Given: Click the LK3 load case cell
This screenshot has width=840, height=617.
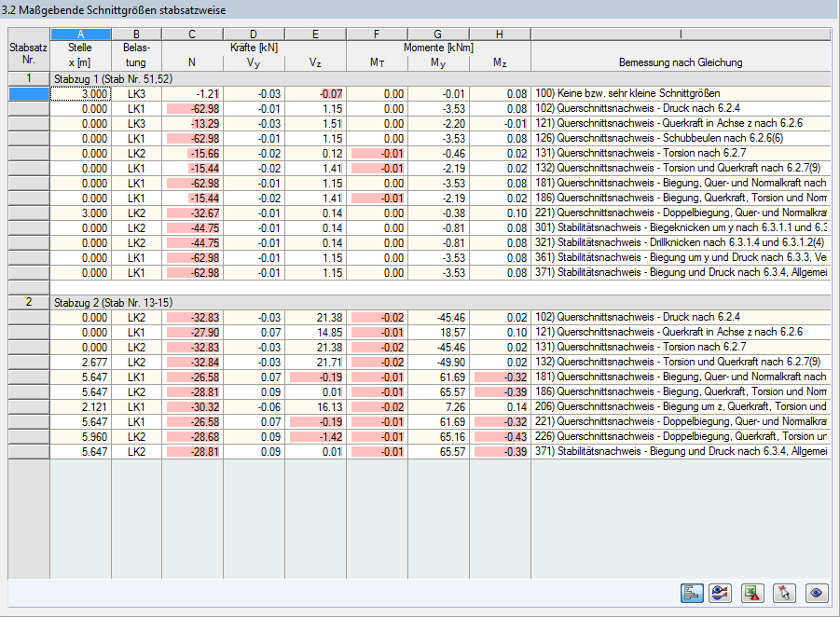Looking at the screenshot, I should (x=136, y=93).
